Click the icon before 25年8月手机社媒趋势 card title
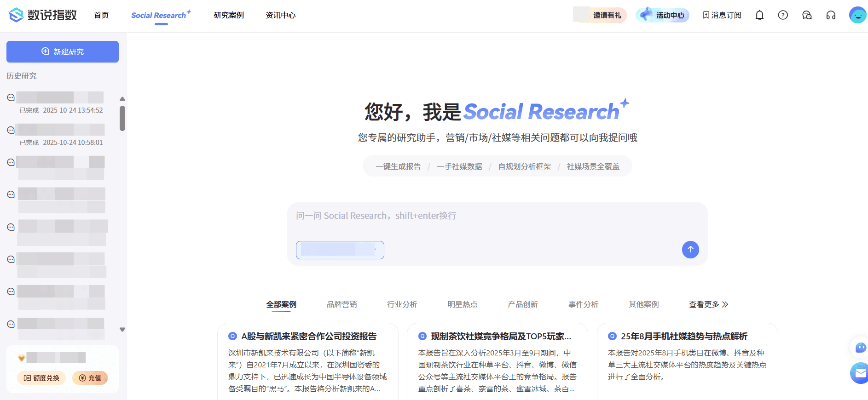Viewport: 868px width, 400px height. tap(612, 336)
